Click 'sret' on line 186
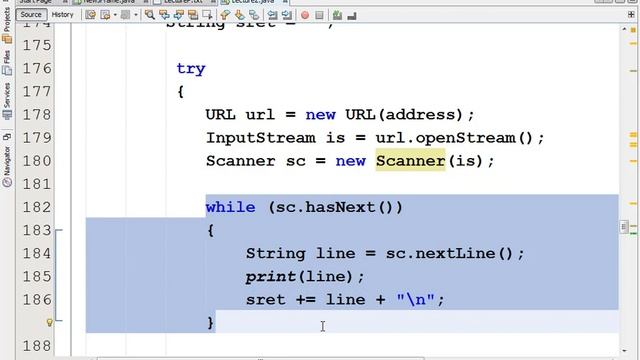The height and width of the screenshot is (360, 640). 265,300
